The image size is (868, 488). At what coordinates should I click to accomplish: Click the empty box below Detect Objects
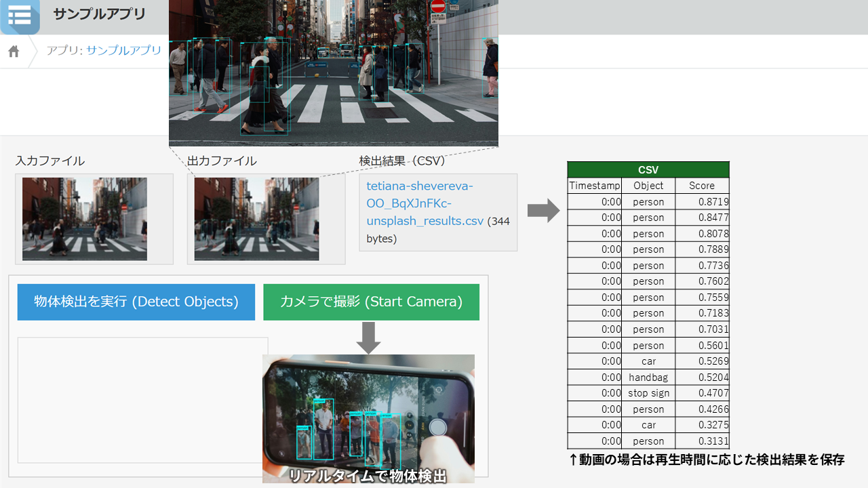pyautogui.click(x=142, y=400)
